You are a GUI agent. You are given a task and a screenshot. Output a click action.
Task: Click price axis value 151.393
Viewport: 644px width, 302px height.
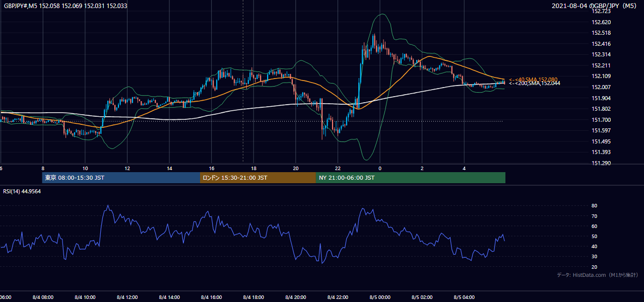602,152
